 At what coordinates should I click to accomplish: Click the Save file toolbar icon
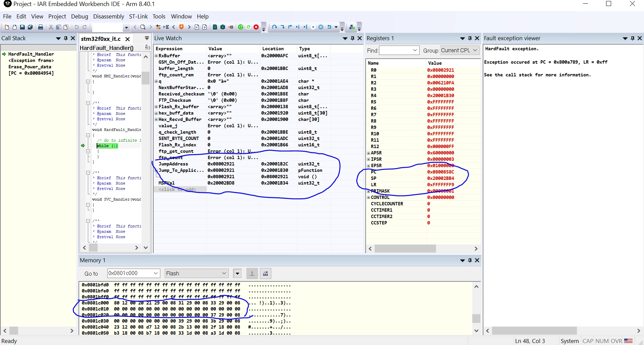click(x=22, y=27)
